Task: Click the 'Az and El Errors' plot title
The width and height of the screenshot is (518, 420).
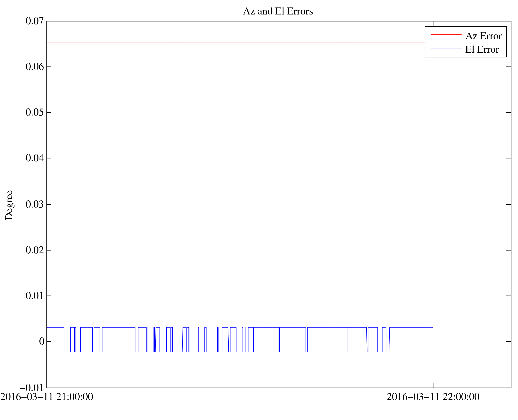Action: [x=278, y=11]
